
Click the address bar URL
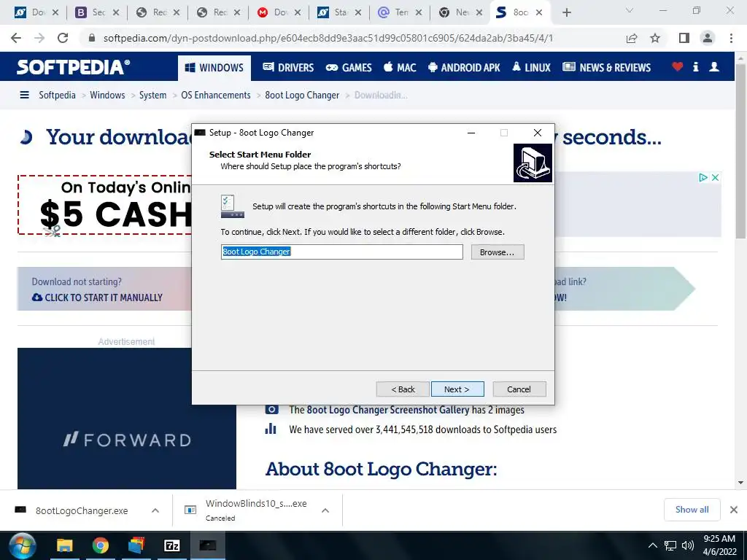(x=328, y=38)
